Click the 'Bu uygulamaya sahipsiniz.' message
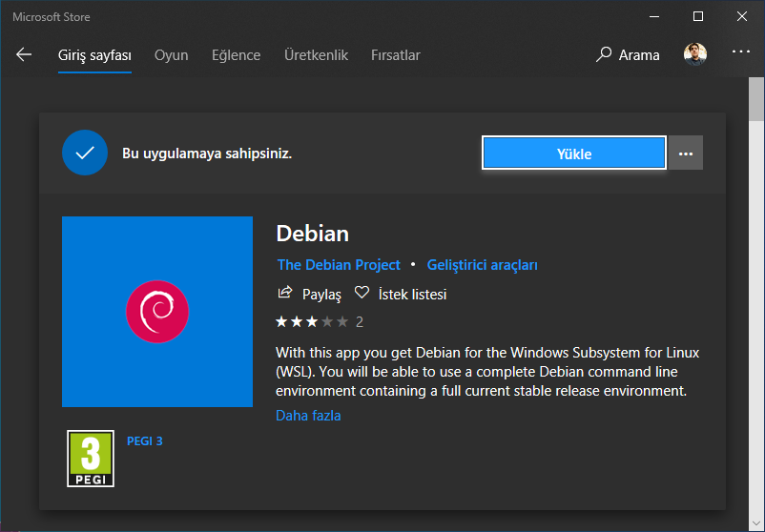Image resolution: width=765 pixels, height=532 pixels. click(x=207, y=153)
